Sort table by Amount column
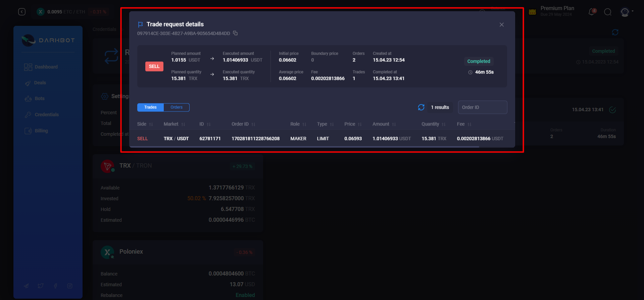 (384, 124)
